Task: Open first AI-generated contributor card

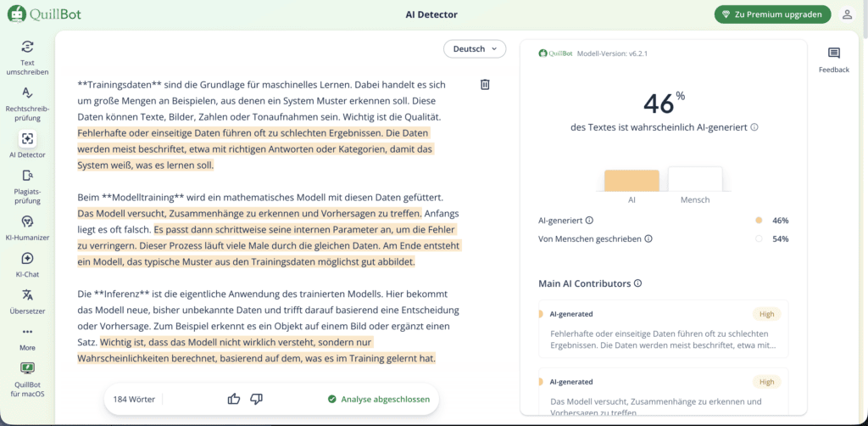Action: pyautogui.click(x=663, y=329)
